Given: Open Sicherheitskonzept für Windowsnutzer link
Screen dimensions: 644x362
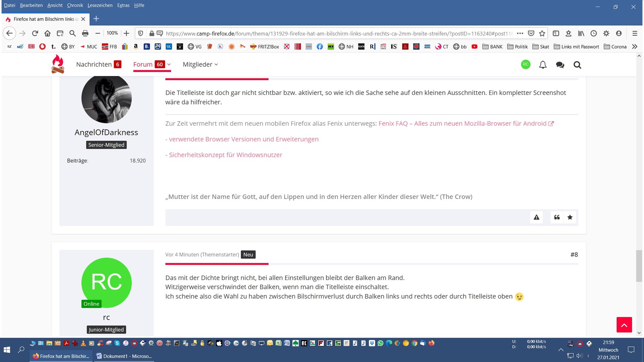Looking at the screenshot, I should [225, 155].
